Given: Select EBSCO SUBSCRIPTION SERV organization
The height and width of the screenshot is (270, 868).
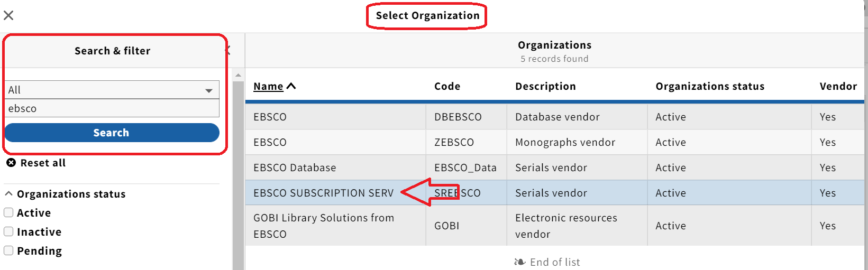Looking at the screenshot, I should (554, 193).
